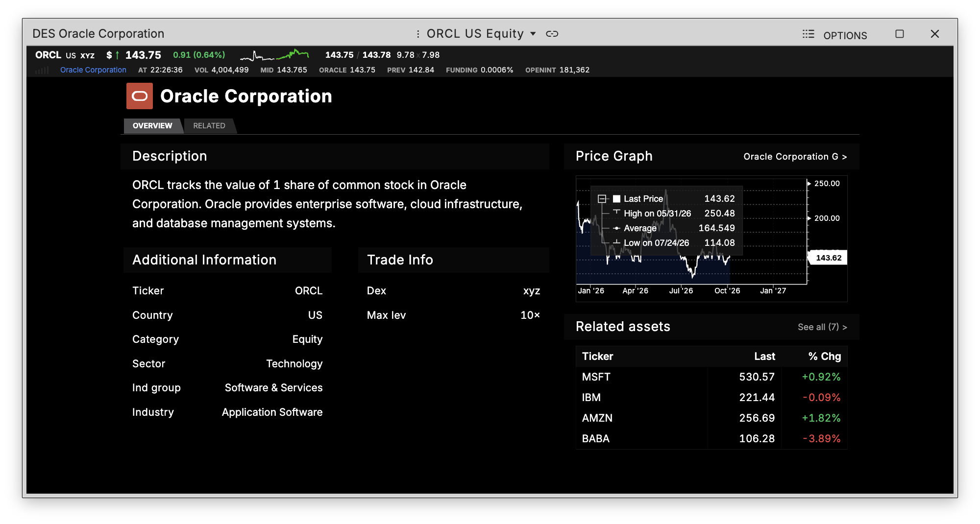Viewport: 980px width, 524px height.
Task: Click See all (7) related assets
Action: pyautogui.click(x=822, y=327)
